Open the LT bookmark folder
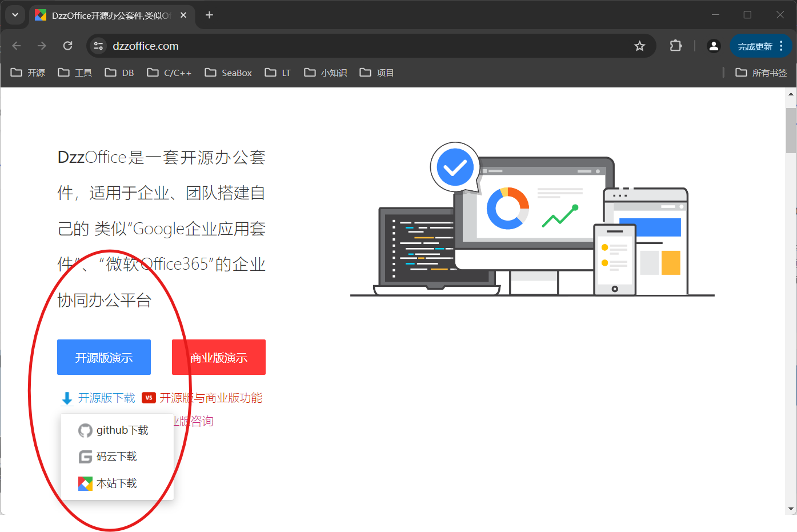797x532 pixels. click(x=278, y=73)
